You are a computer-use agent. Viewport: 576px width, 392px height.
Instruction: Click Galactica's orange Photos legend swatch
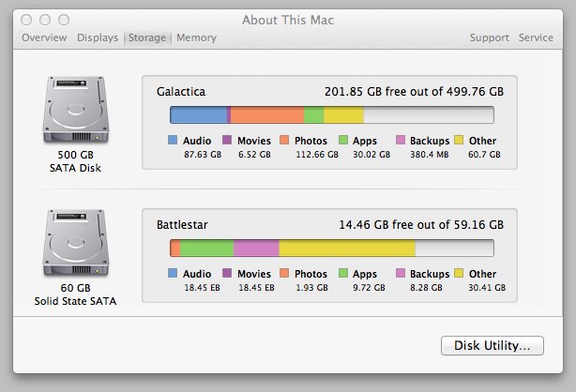pos(284,140)
